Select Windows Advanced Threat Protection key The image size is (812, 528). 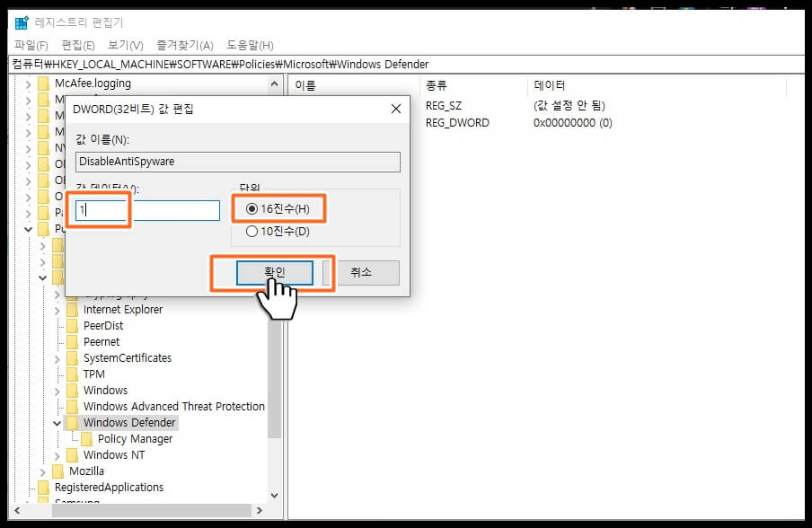(x=174, y=407)
